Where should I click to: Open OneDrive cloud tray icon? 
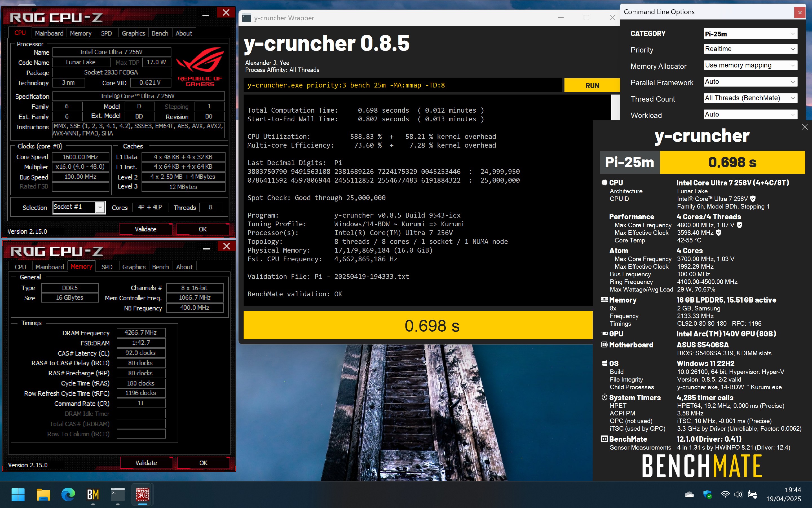coord(689,494)
